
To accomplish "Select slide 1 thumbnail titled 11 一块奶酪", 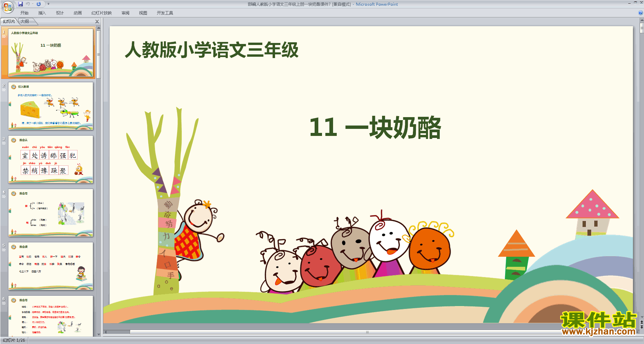I will [x=51, y=53].
